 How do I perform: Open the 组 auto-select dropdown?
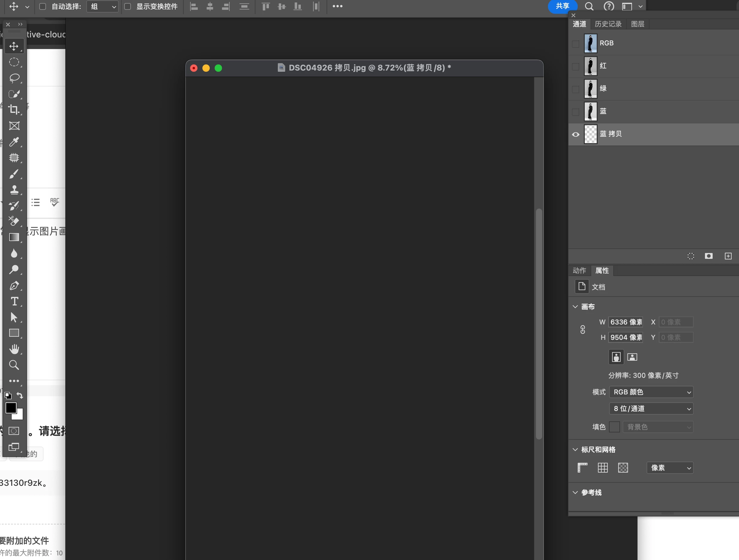tap(102, 6)
